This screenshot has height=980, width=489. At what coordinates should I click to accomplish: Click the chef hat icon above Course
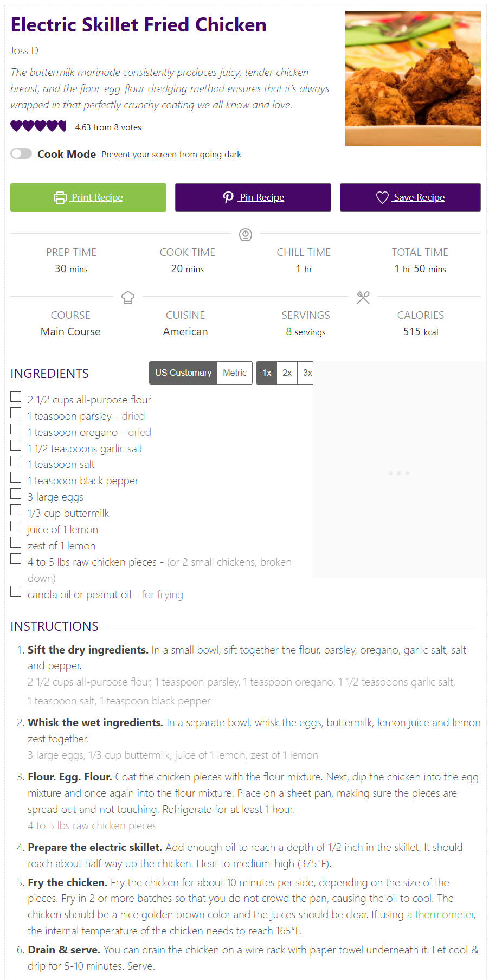click(x=128, y=298)
